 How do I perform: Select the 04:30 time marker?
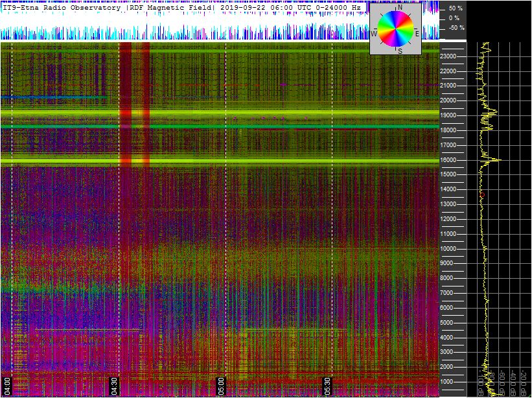(x=114, y=386)
